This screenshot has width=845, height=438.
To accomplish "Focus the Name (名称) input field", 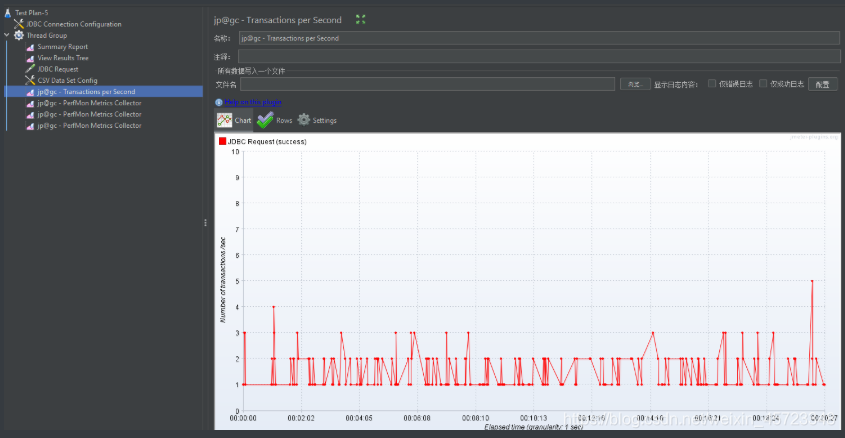I will [539, 38].
